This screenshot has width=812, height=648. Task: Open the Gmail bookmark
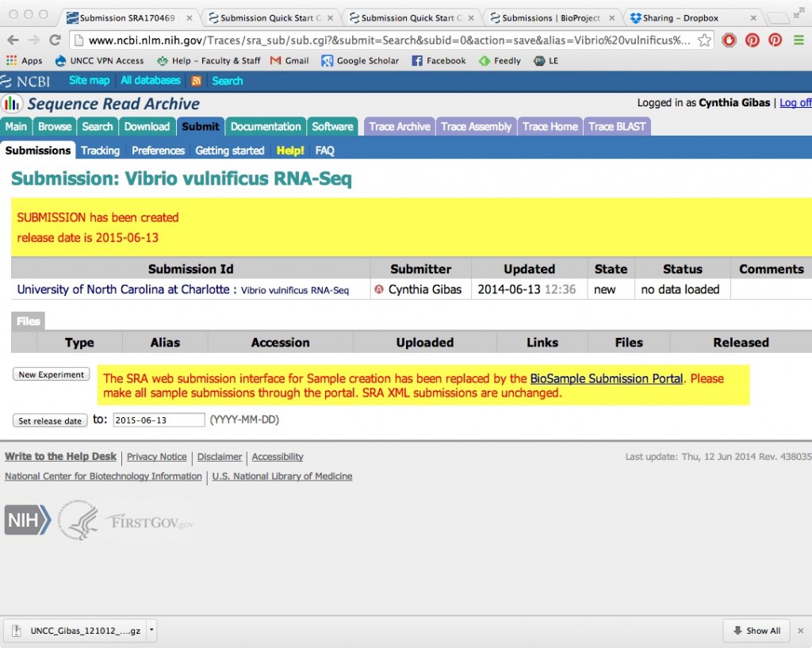point(289,60)
